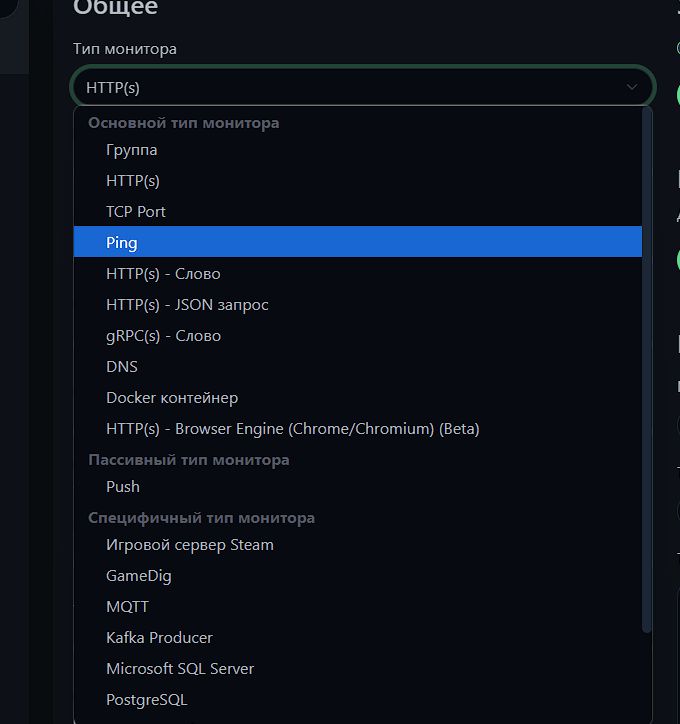The width and height of the screenshot is (680, 724).
Task: Choose HTTP(s) - Browser Engine (Beta) option
Action: pyautogui.click(x=358, y=428)
